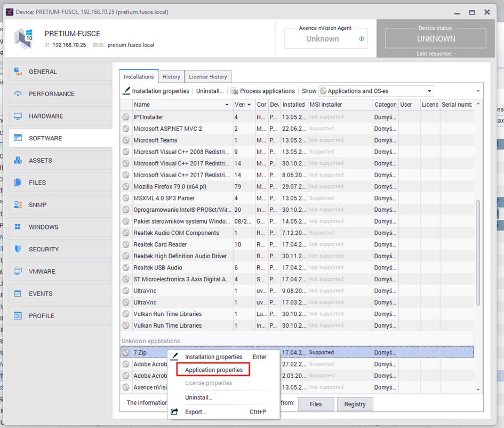Choose Application properties from context menu
This screenshot has height=428, width=504.
tap(214, 370)
